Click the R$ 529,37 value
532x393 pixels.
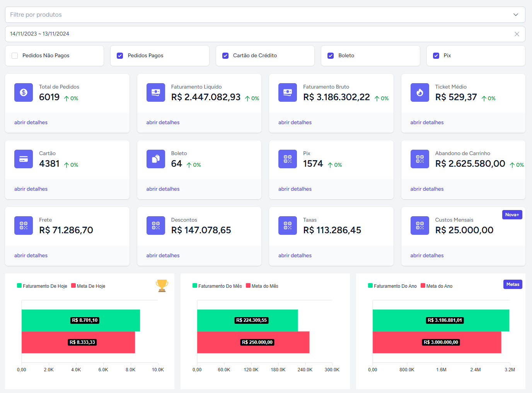[x=456, y=97]
